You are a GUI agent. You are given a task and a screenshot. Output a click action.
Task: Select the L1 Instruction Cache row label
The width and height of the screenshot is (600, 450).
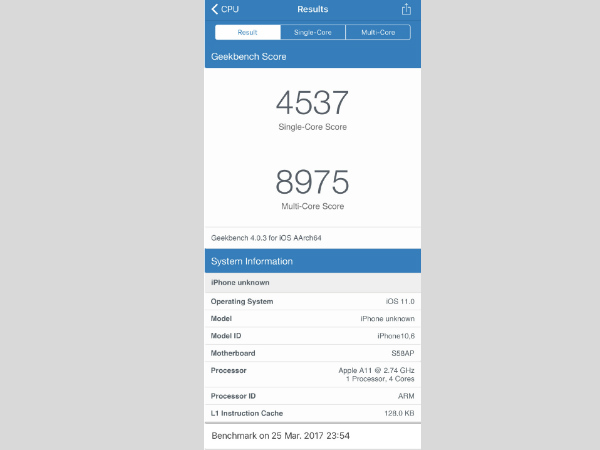247,413
